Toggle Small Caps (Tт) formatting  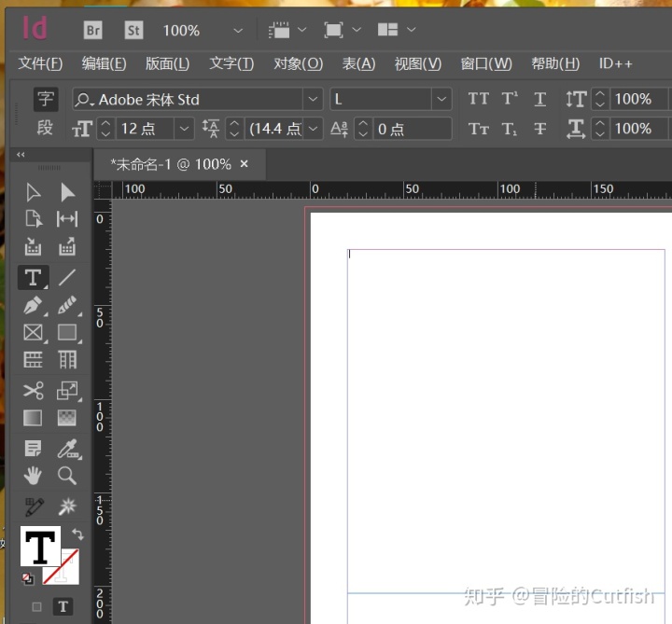pos(478,129)
